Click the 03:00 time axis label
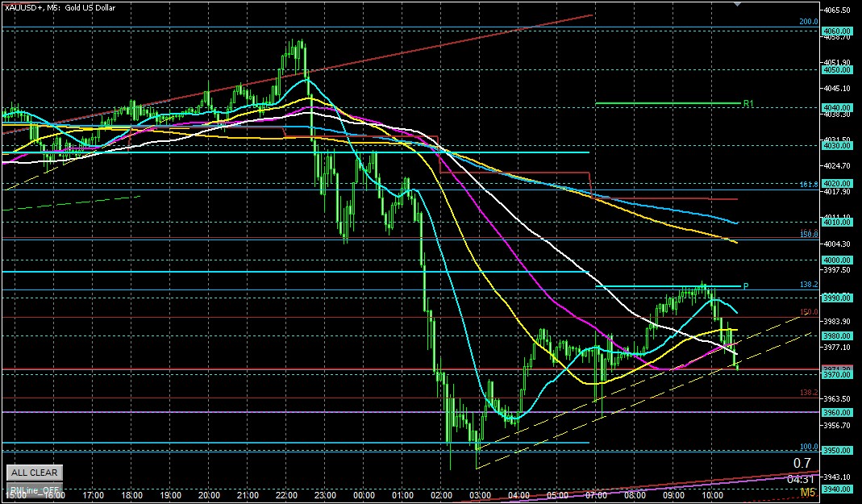The image size is (862, 504). point(480,495)
